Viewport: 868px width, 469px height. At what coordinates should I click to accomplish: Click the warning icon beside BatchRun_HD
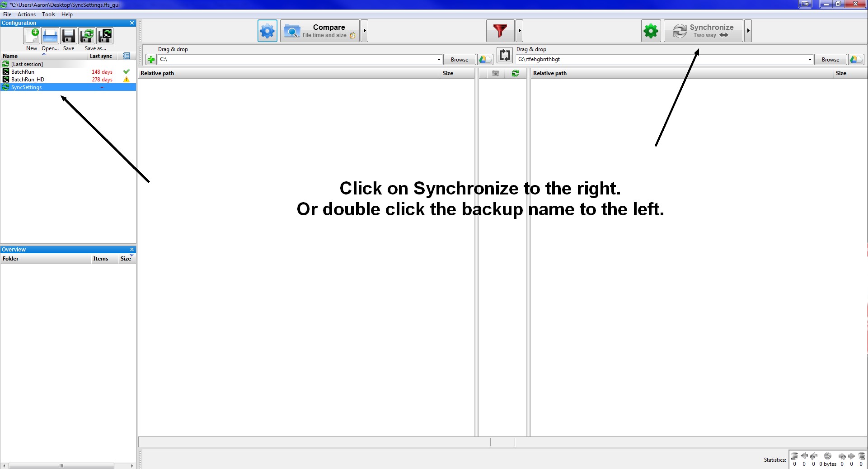pyautogui.click(x=127, y=80)
